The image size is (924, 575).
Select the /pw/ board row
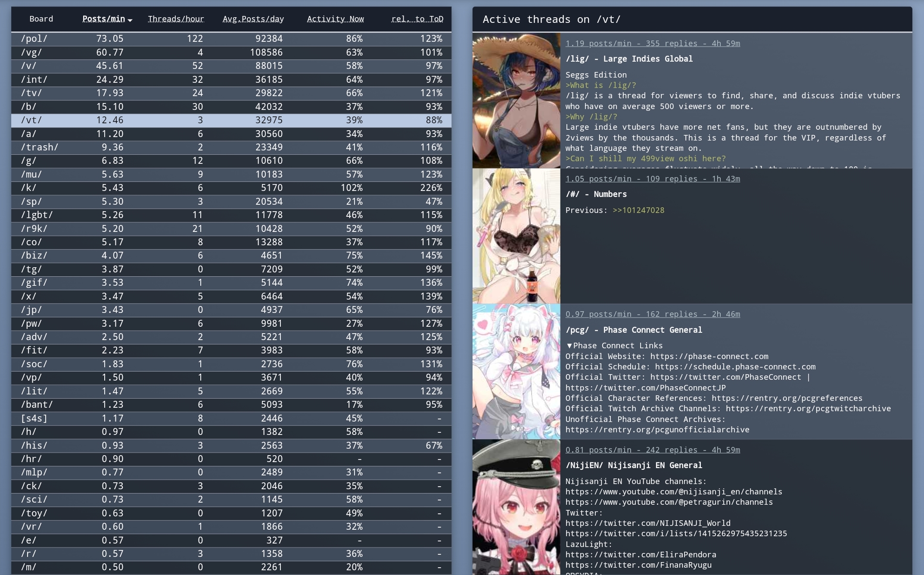pyautogui.click(x=231, y=324)
